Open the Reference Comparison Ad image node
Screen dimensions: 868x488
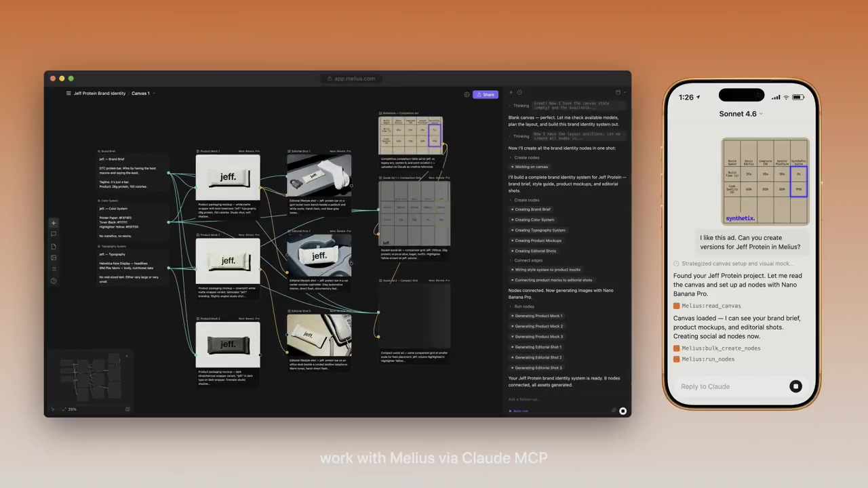[410, 136]
